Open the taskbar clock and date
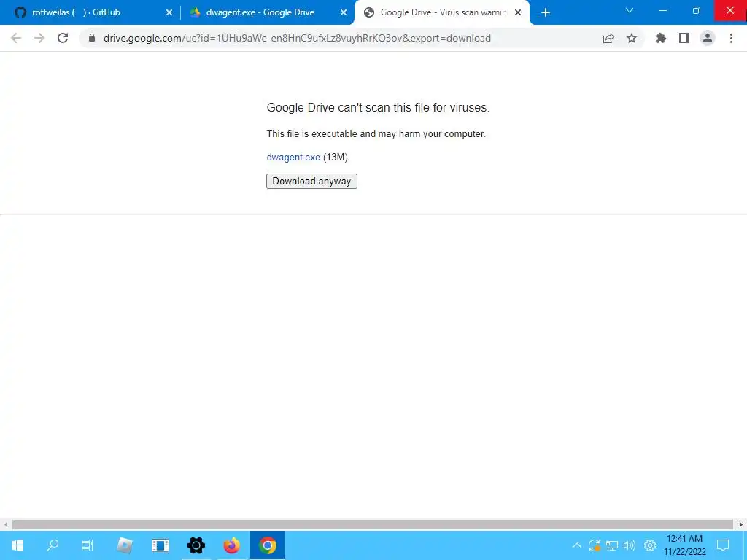The height and width of the screenshot is (560, 747). 684,545
